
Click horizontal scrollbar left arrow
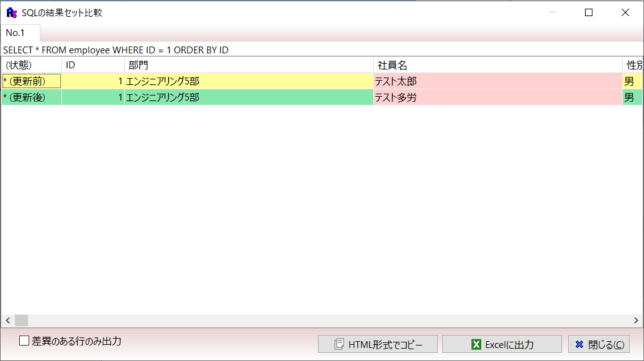pos(7,321)
